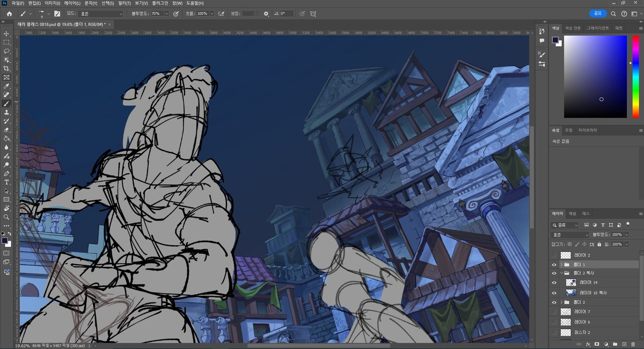Show the 레이어 7 layer
The height and width of the screenshot is (349, 644).
554,311
